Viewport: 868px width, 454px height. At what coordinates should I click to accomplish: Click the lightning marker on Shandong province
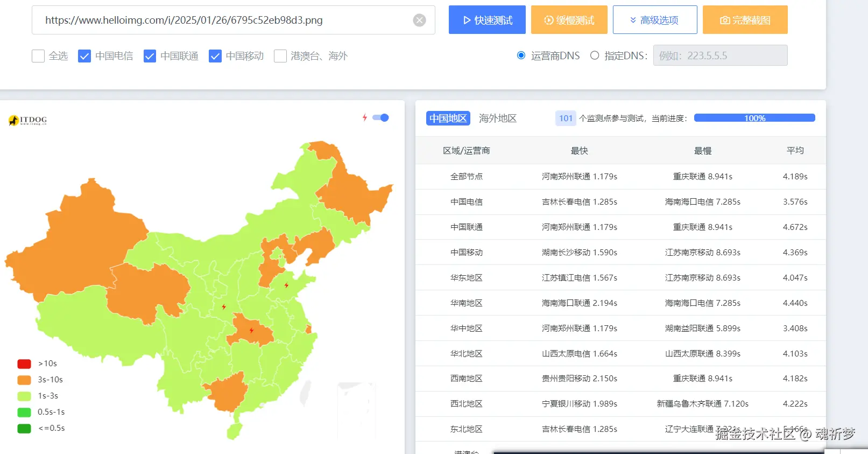[287, 285]
